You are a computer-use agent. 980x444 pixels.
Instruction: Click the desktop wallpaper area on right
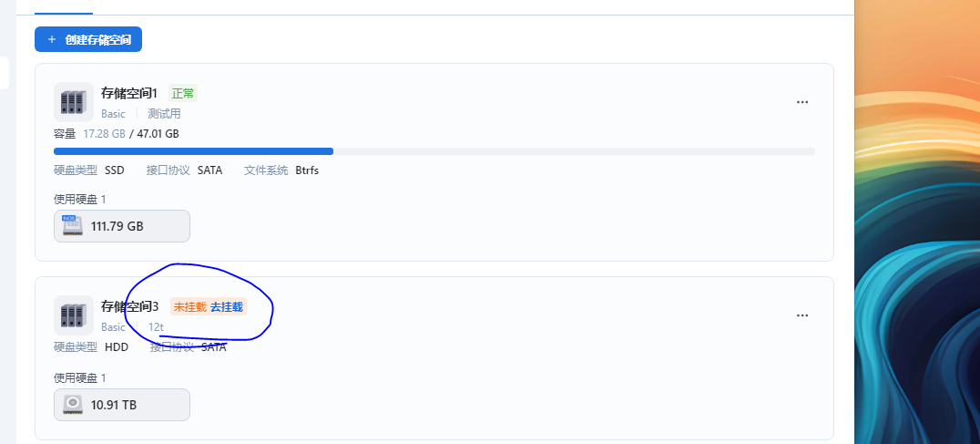(x=917, y=222)
